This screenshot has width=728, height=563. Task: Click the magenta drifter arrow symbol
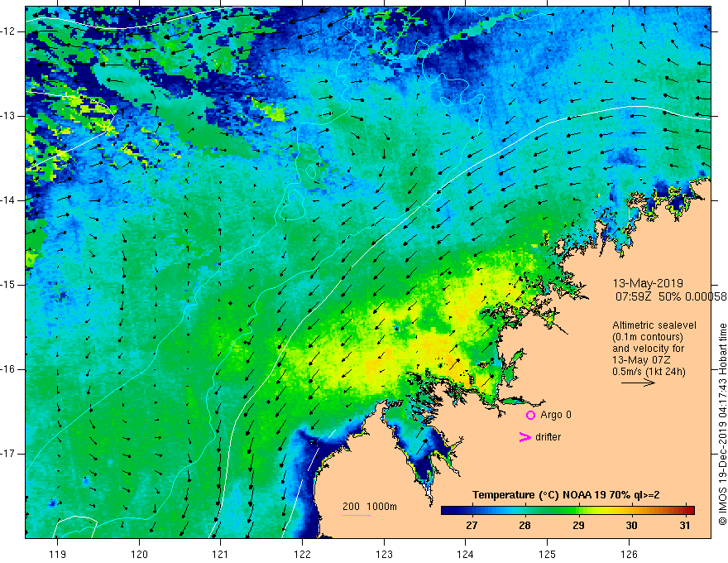coord(524,437)
